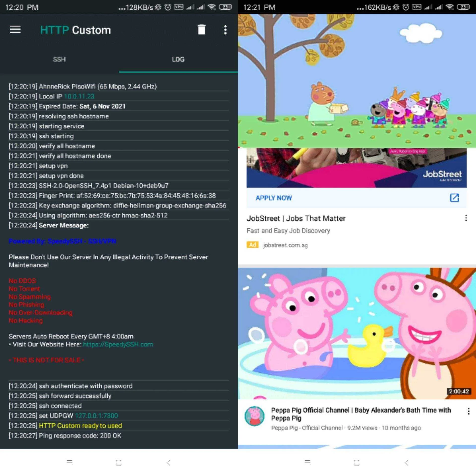
Task: Select the 'ssh connected' log line
Action: coord(45,406)
